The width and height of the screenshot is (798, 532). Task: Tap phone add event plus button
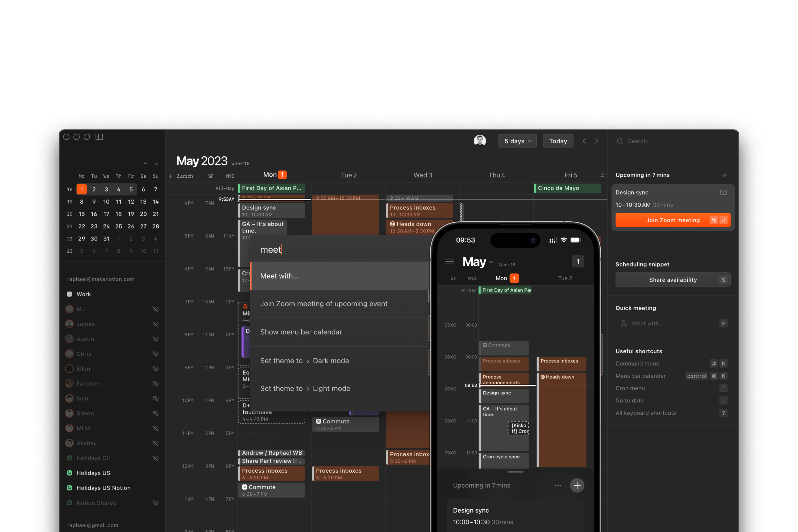(x=577, y=485)
